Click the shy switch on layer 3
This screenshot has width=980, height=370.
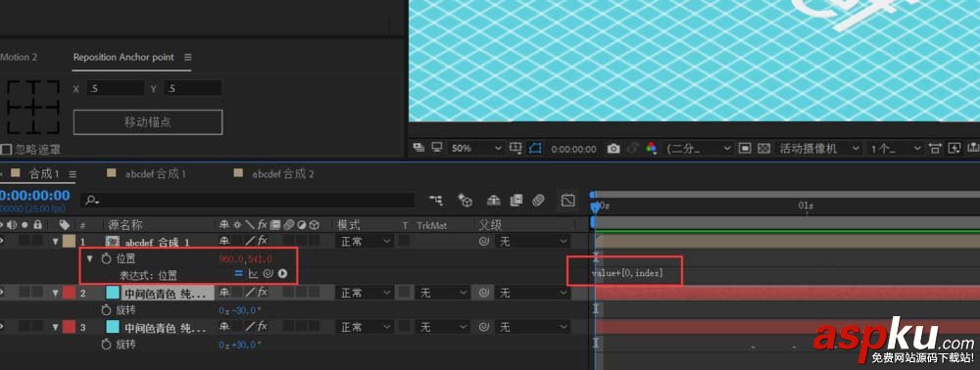coord(224,327)
